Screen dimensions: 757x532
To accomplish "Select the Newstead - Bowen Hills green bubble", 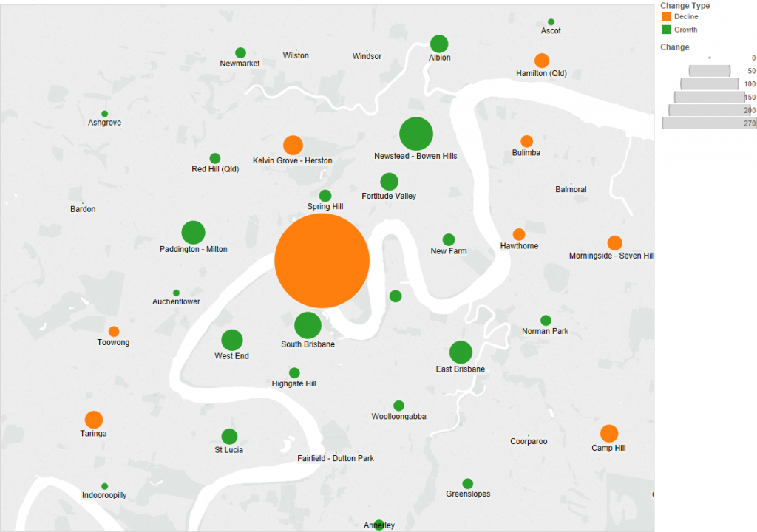I will 415,134.
